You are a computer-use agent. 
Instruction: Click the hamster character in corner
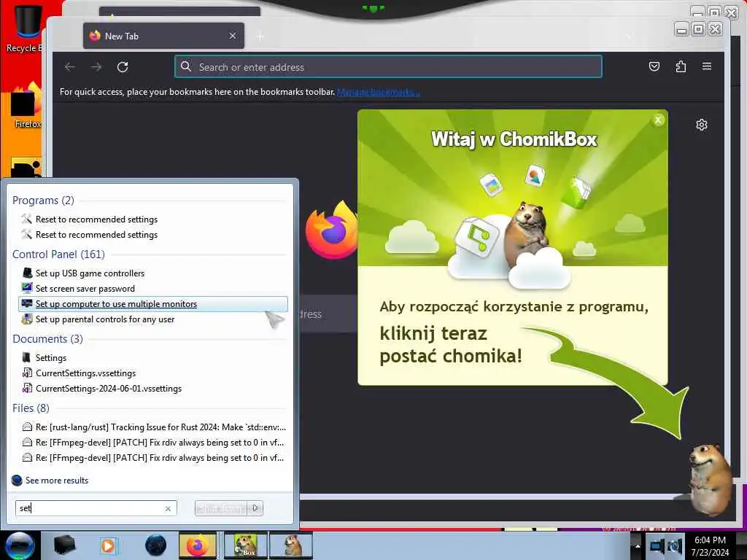[x=711, y=479]
